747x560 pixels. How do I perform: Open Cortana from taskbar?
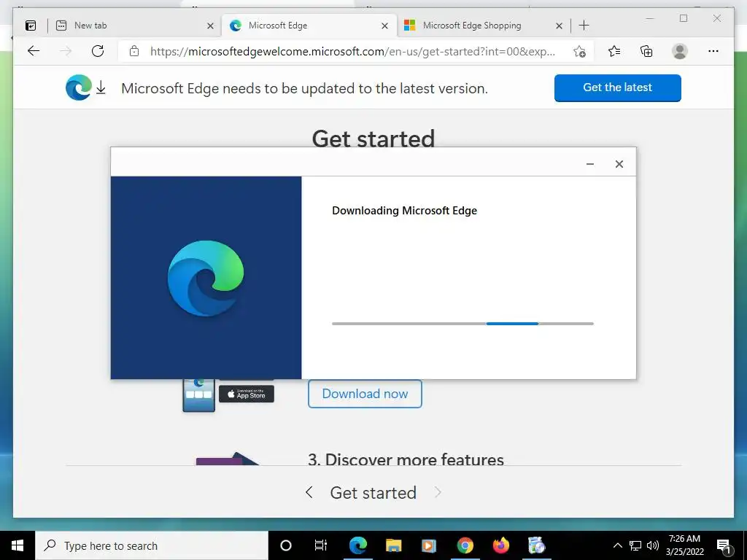pos(286,545)
